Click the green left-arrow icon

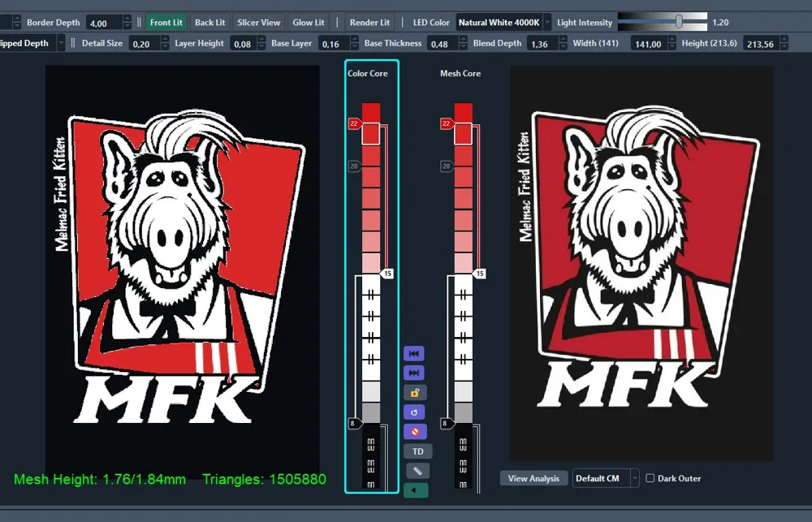pos(415,490)
